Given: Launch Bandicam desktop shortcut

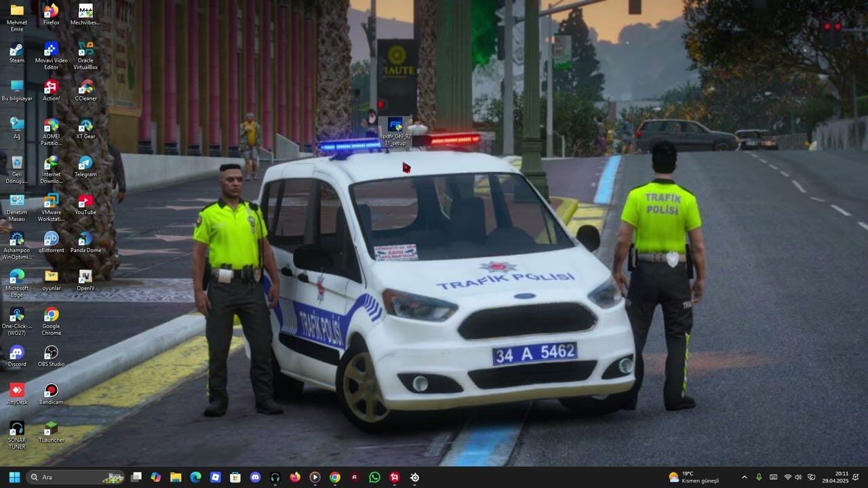Looking at the screenshot, I should pos(51,394).
